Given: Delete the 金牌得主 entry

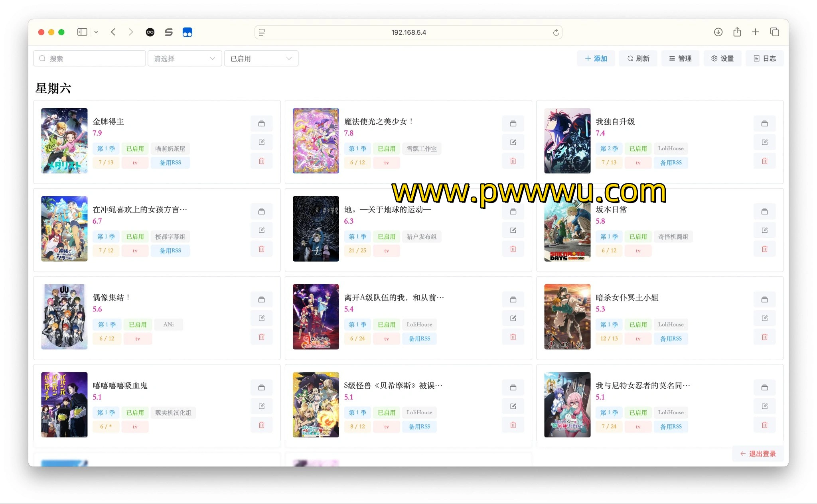Looking at the screenshot, I should (261, 161).
